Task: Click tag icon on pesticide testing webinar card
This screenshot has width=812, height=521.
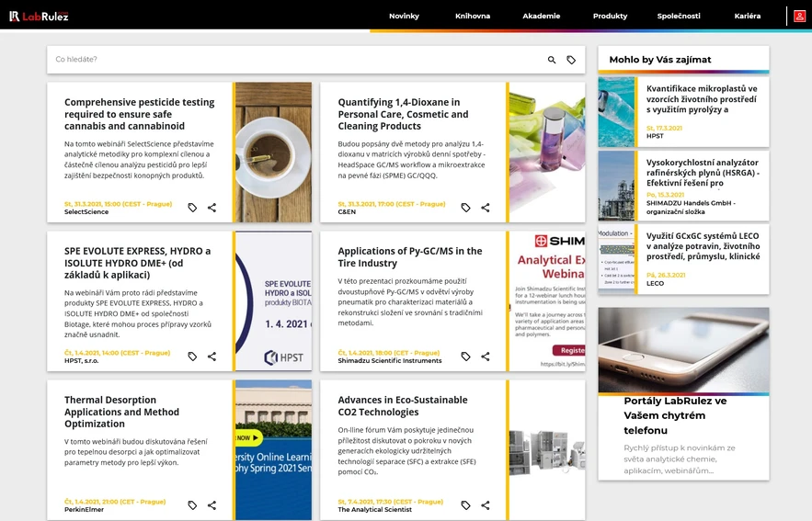Action: tap(192, 208)
